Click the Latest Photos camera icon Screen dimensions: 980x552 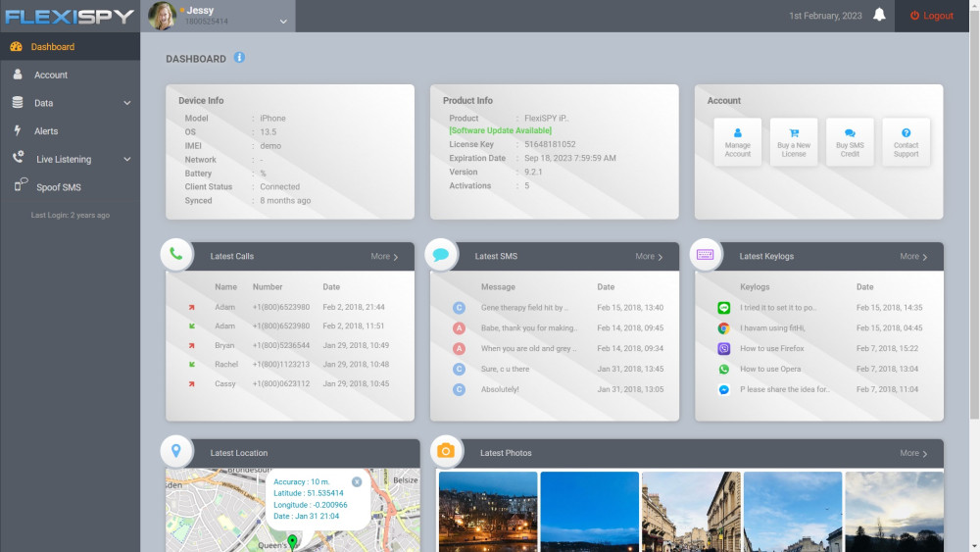tap(446, 451)
